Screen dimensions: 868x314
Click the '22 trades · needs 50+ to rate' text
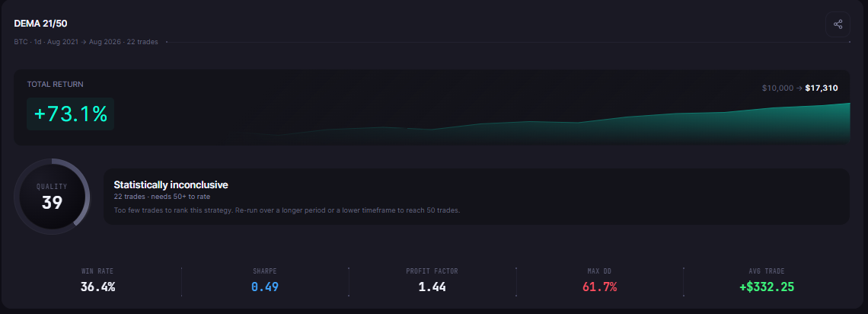point(162,197)
